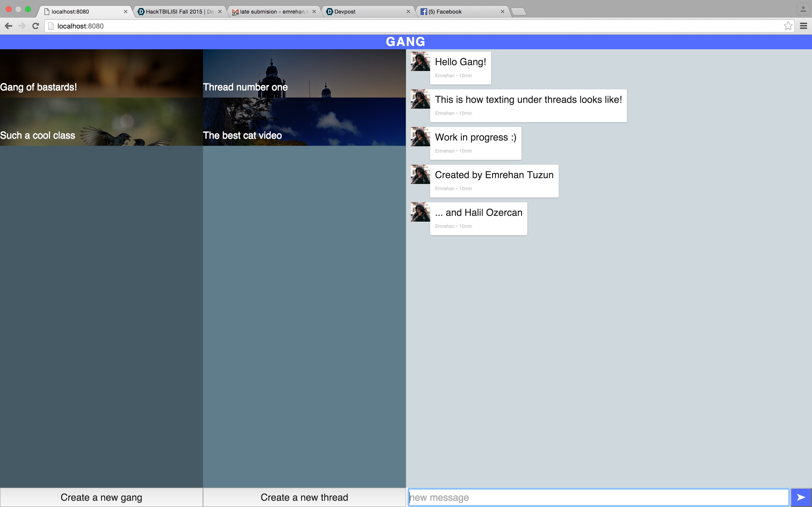Viewport: 812px width, 507px height.
Task: Click the Create a new gang button
Action: click(101, 497)
